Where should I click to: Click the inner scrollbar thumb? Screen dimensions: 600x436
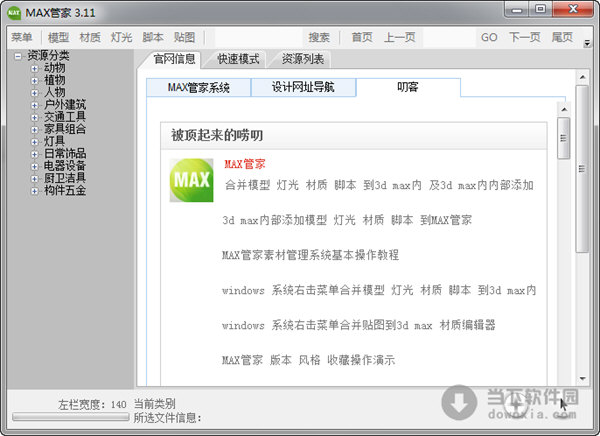pos(564,138)
